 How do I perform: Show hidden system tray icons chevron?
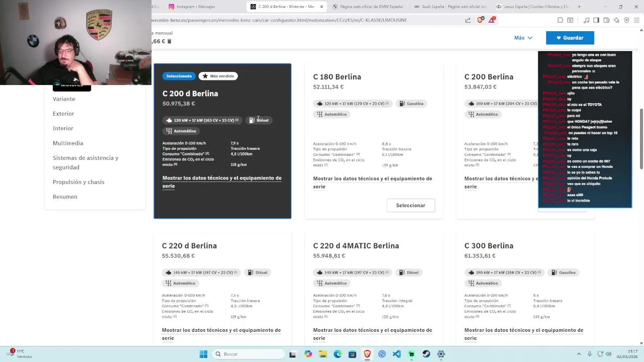tap(579, 354)
